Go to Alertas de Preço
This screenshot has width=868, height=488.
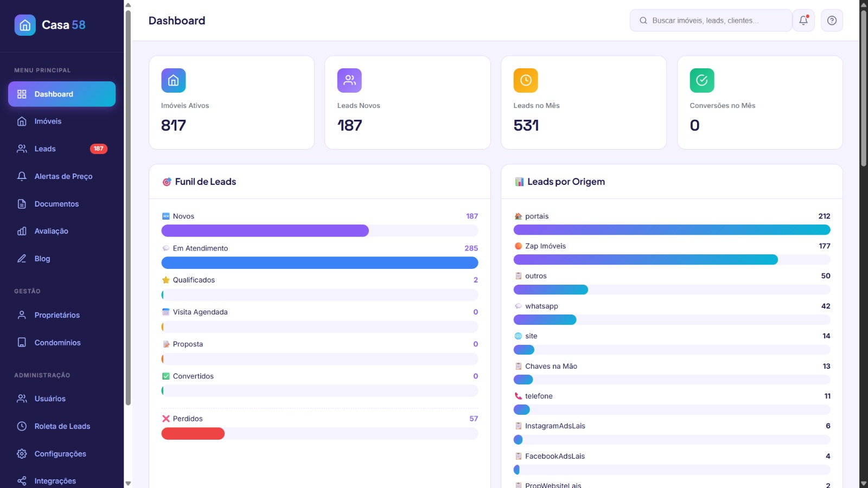pos(63,176)
